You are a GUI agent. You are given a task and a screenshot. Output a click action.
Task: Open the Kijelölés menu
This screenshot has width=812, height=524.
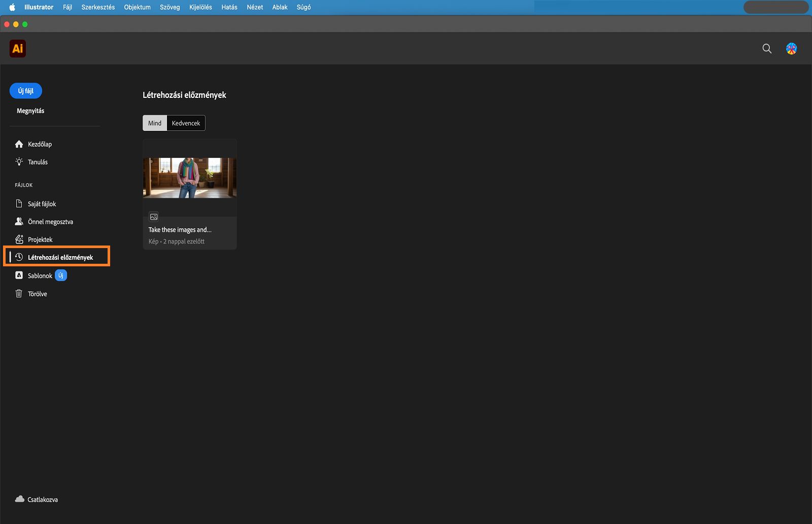200,7
